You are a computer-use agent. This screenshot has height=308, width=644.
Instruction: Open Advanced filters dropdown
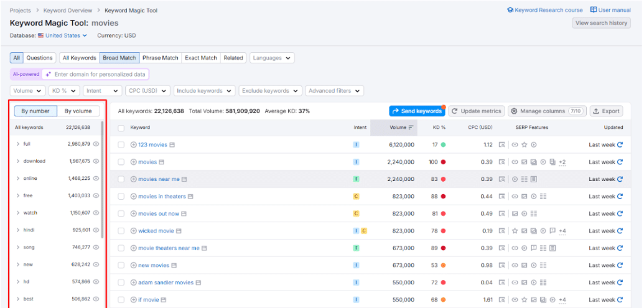click(x=334, y=91)
